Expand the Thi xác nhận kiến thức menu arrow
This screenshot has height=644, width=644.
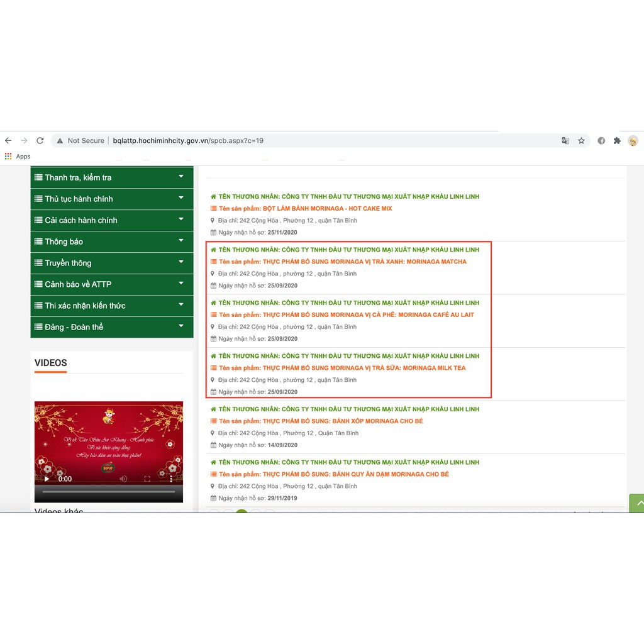tap(180, 305)
